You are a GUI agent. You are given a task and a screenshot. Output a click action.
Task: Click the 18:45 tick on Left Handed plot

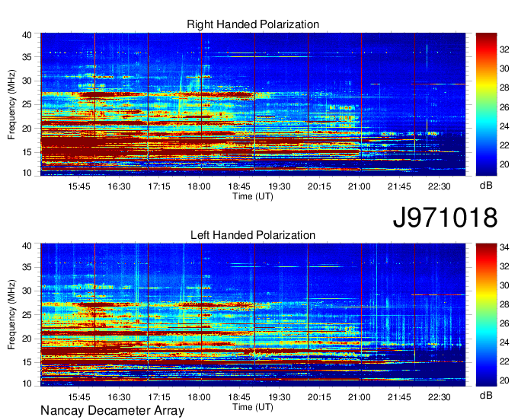click(239, 397)
